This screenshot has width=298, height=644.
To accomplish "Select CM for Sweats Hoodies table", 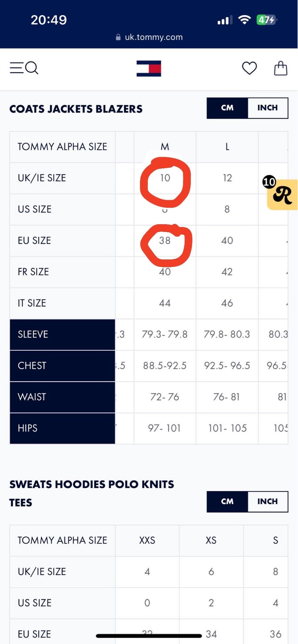I will click(x=227, y=501).
